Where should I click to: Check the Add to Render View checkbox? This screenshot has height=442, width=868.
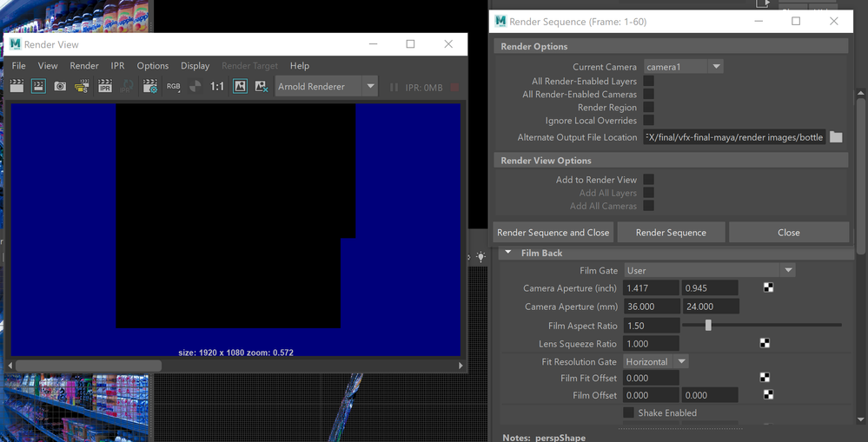pos(649,180)
